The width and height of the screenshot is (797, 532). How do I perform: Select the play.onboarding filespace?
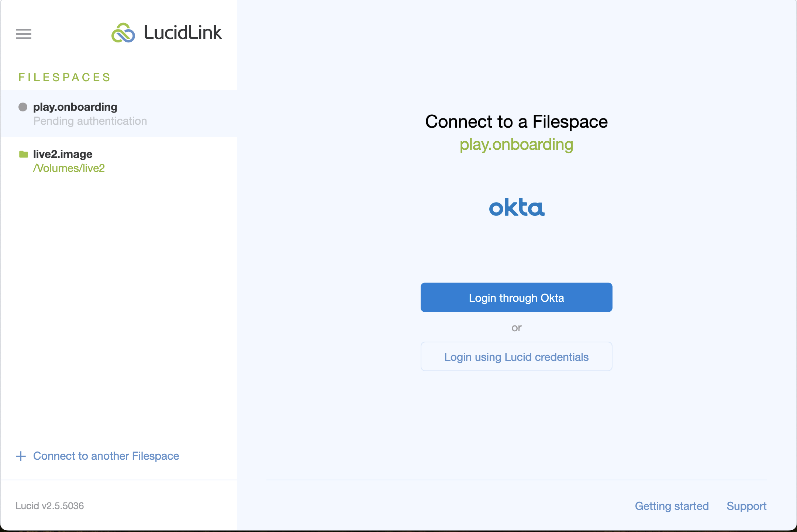coord(75,107)
